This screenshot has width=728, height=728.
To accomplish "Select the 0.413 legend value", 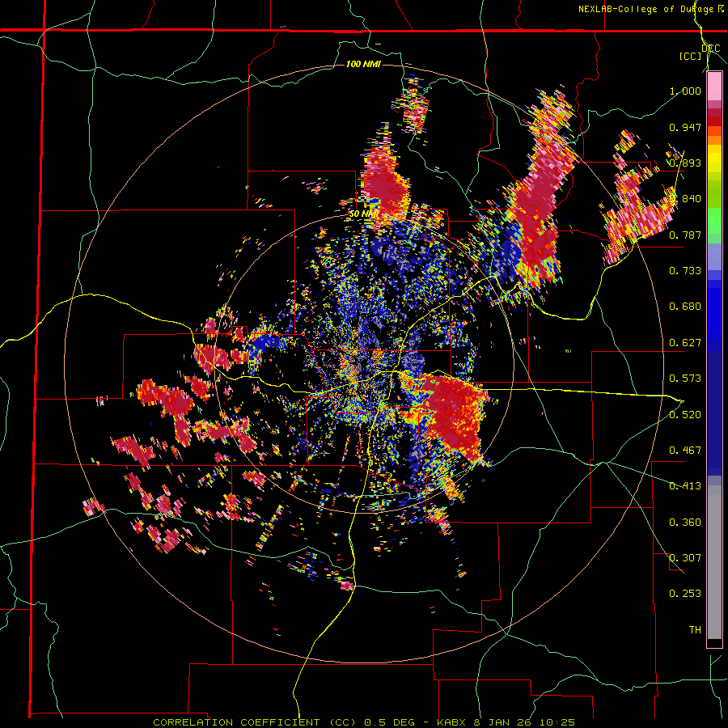I will [685, 486].
